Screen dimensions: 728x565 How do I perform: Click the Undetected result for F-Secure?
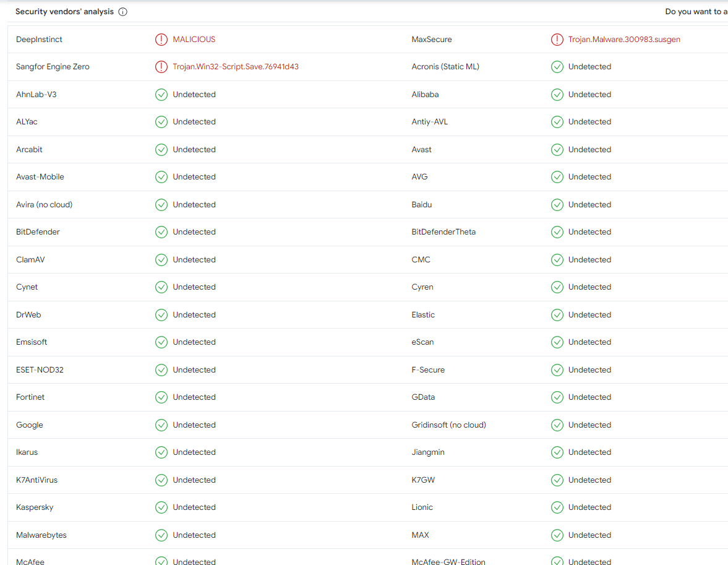click(x=589, y=370)
